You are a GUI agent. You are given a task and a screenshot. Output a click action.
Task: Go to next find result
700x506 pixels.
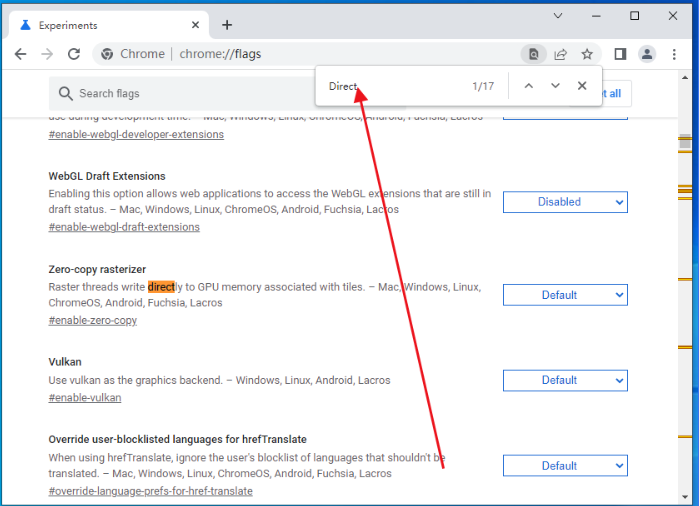click(555, 86)
